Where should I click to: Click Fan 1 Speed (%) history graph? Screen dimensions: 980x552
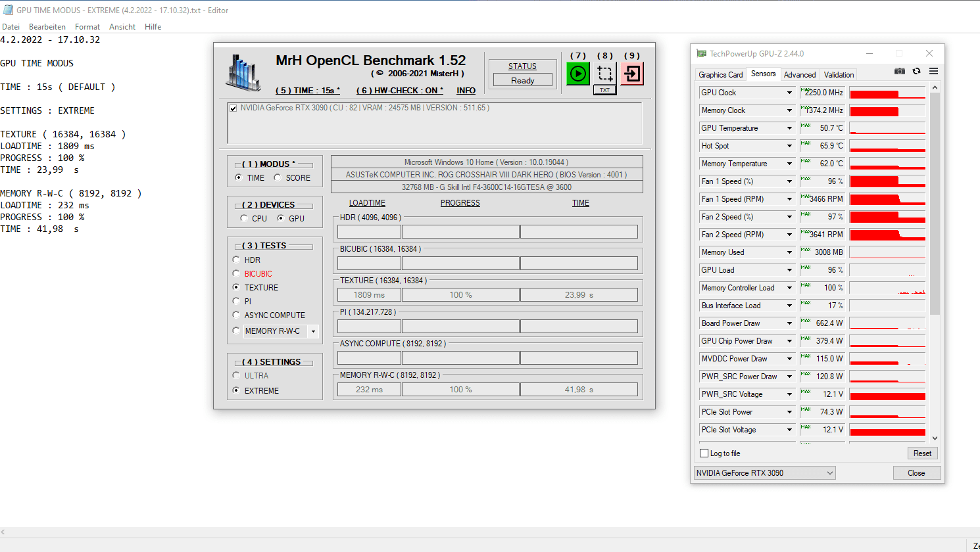[x=887, y=181]
